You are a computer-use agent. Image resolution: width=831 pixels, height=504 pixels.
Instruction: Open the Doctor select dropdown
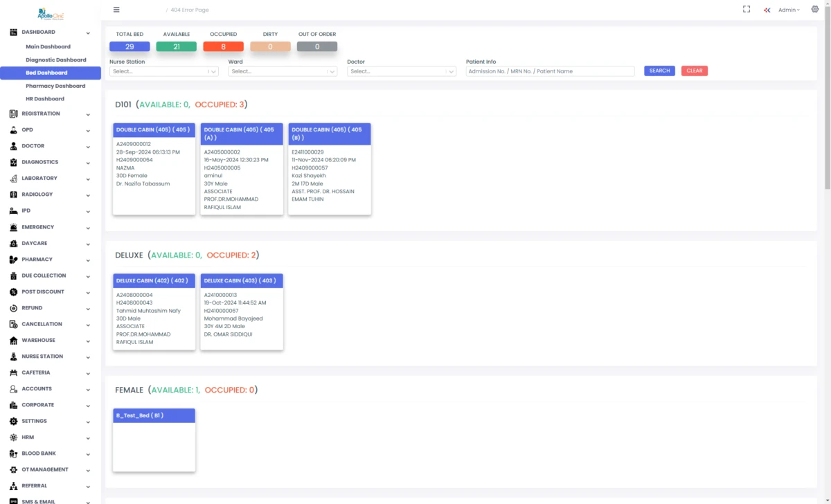(x=402, y=71)
